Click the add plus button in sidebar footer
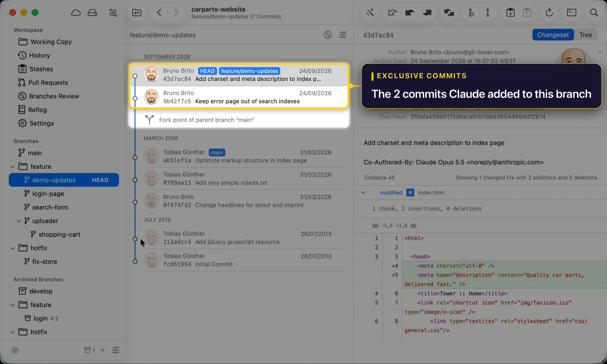Viewport: 607px width, 364px height. tap(103, 350)
